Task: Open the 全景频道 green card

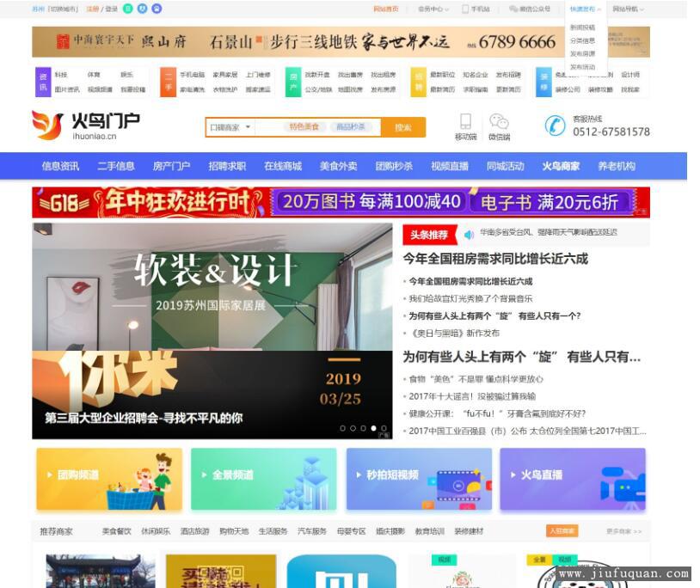Action: pos(263,479)
